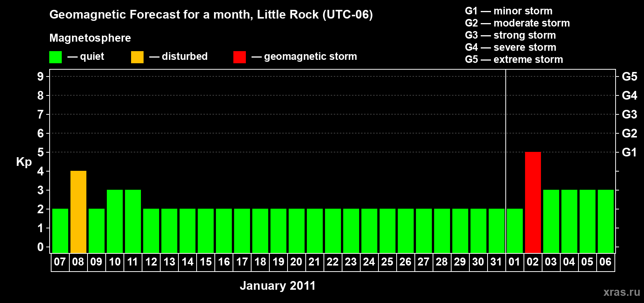The width and height of the screenshot is (644, 303).
Task: Click the green bar for day 10
Action: coord(115,221)
